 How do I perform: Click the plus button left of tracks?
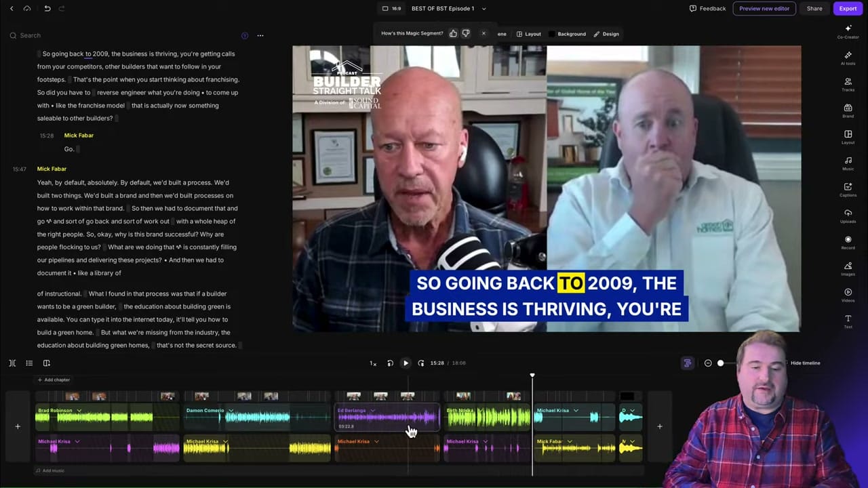[x=18, y=426]
